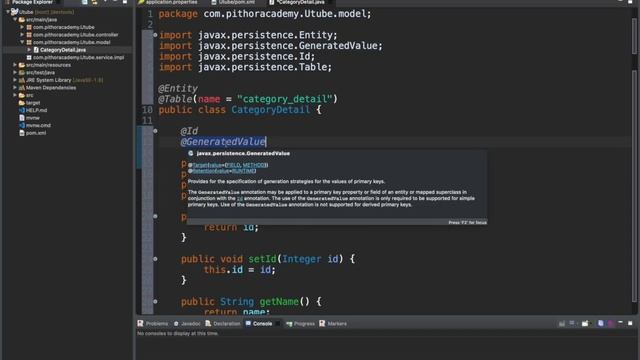Select the src/test/java folder row
Image resolution: width=640 pixels, height=360 pixels.
point(67,73)
